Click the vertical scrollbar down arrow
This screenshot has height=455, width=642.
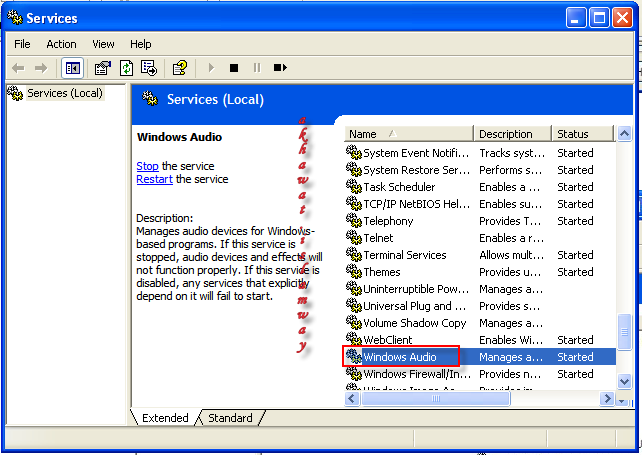tap(624, 382)
